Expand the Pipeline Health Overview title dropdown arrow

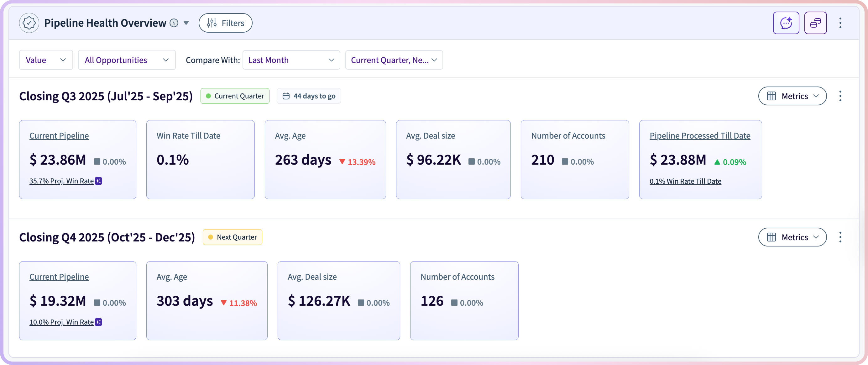click(x=186, y=23)
